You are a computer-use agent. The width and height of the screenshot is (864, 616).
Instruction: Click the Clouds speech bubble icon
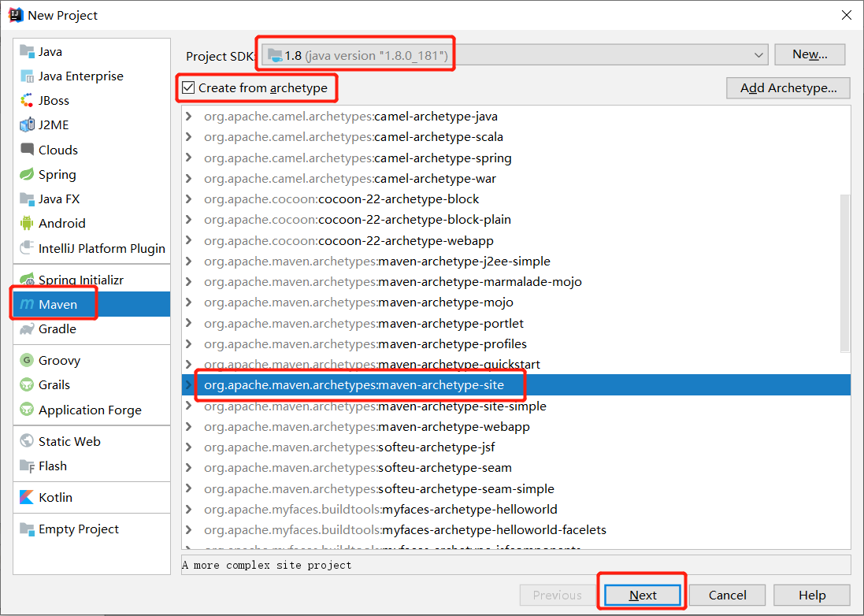coord(27,150)
